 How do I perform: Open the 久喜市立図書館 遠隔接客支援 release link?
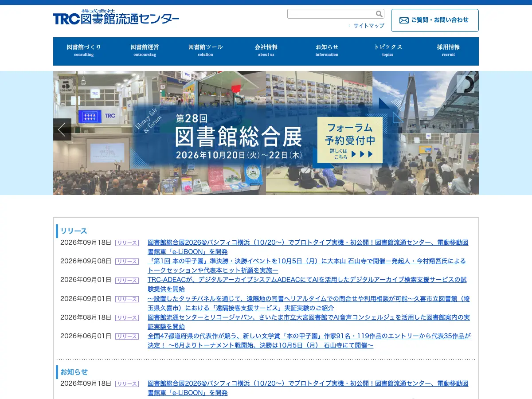pos(309,303)
